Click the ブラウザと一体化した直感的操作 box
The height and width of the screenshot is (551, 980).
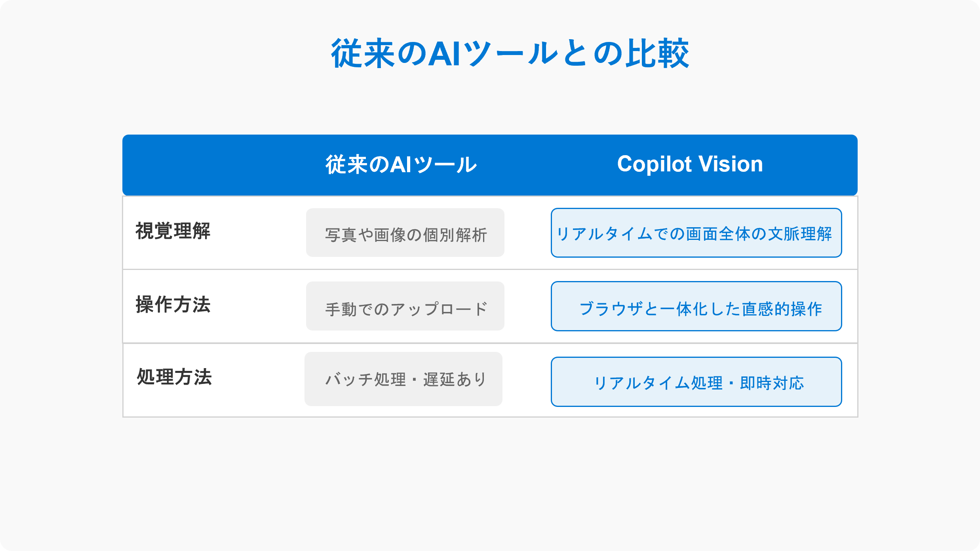tap(696, 307)
